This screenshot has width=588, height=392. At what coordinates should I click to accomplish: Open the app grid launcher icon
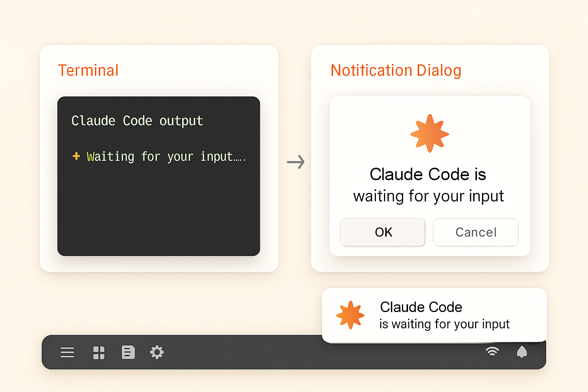(x=99, y=352)
